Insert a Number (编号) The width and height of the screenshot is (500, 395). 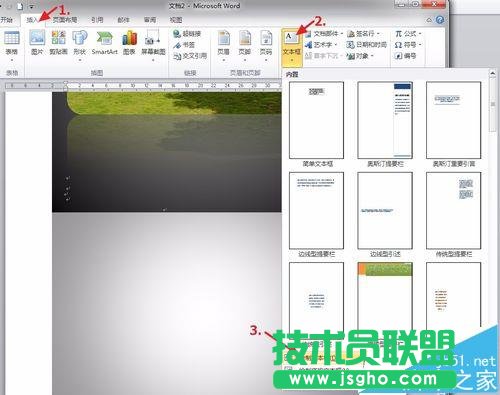pos(405,56)
